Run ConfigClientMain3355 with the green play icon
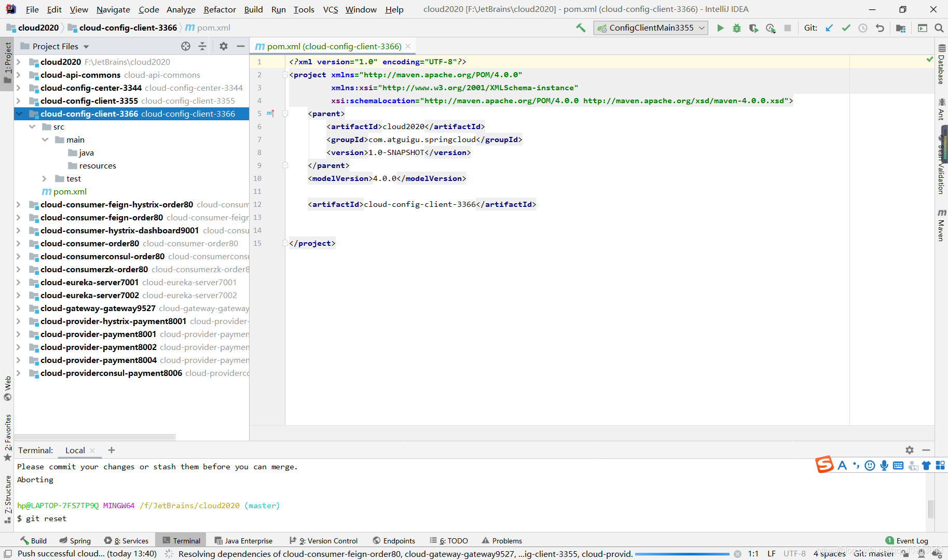 720,28
